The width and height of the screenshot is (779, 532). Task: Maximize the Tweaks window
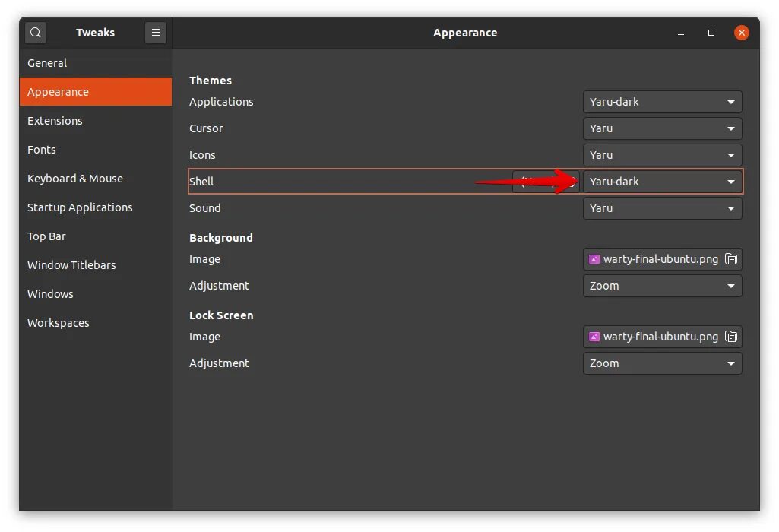pos(711,33)
